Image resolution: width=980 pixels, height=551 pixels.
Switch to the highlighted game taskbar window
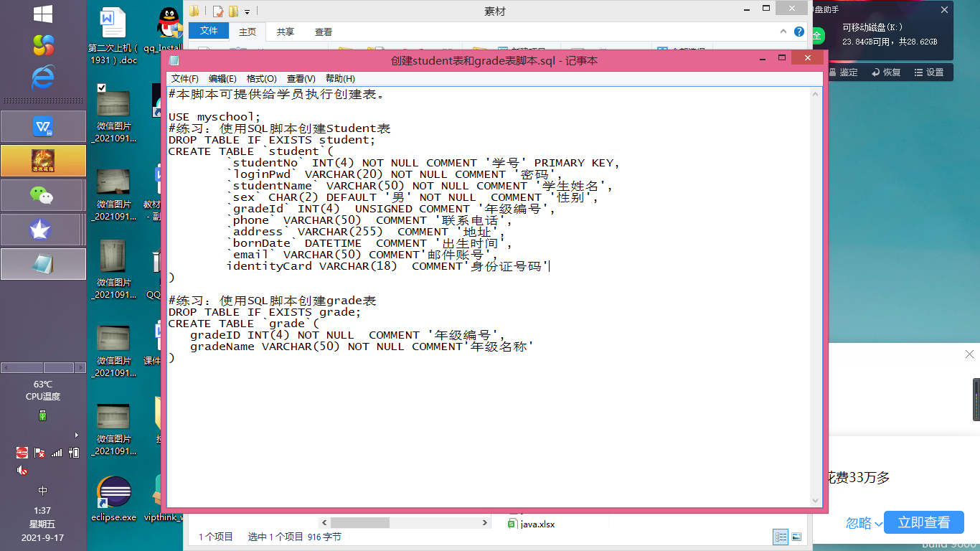[x=43, y=161]
